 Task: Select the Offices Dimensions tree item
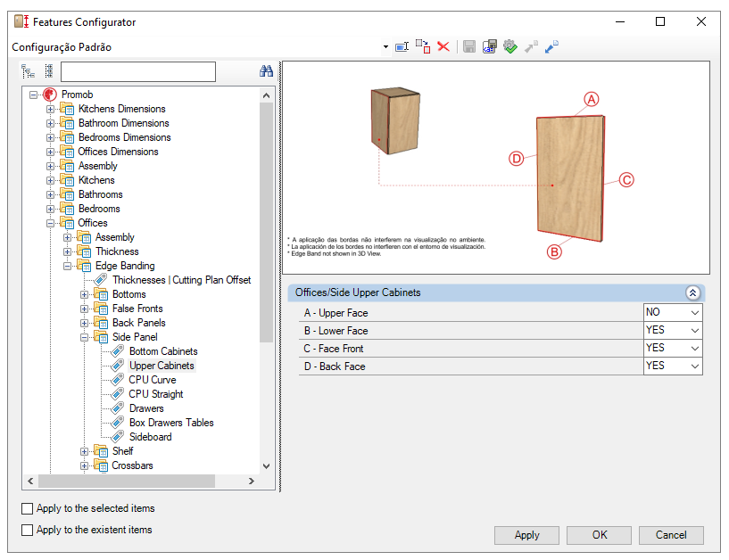pos(118,152)
